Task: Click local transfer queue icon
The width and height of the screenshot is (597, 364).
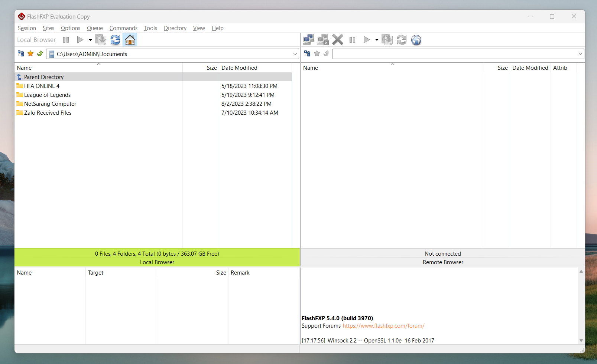Action: pyautogui.click(x=101, y=40)
